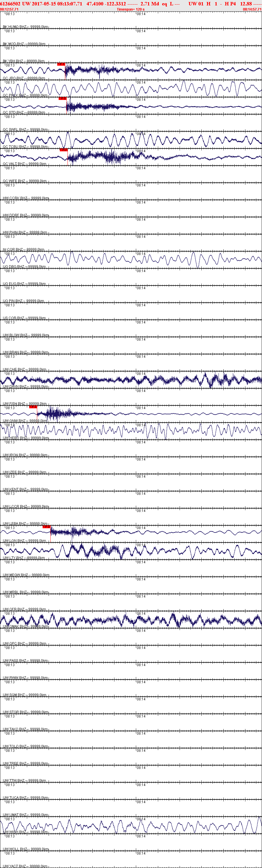Select the UW KENT BHZ channel label
This screenshot has height=868, width=262.
coord(25,489)
